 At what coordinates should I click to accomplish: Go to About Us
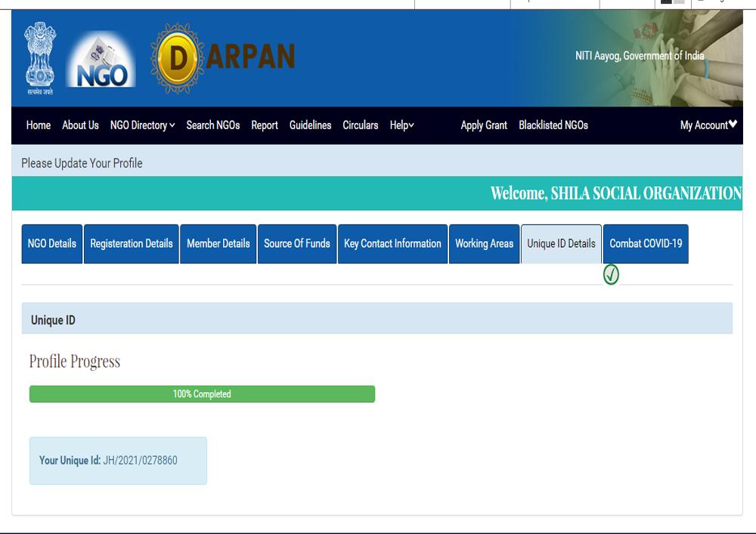click(81, 125)
